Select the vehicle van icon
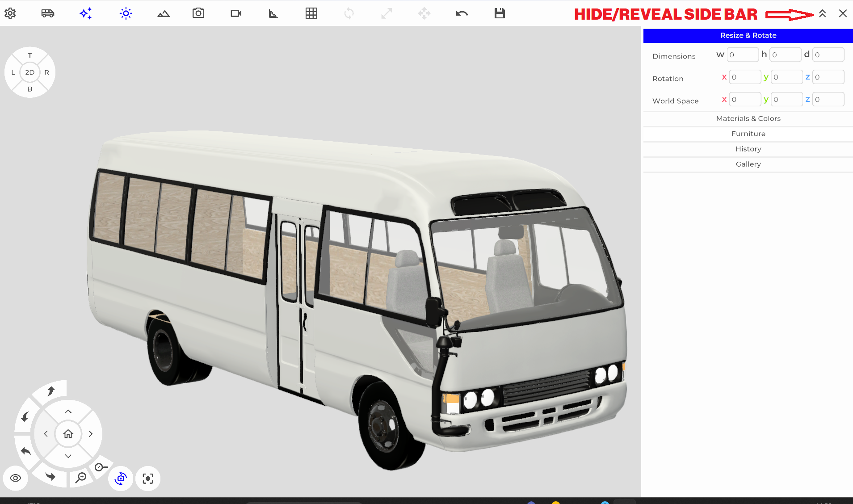The height and width of the screenshot is (504, 853). click(x=48, y=13)
